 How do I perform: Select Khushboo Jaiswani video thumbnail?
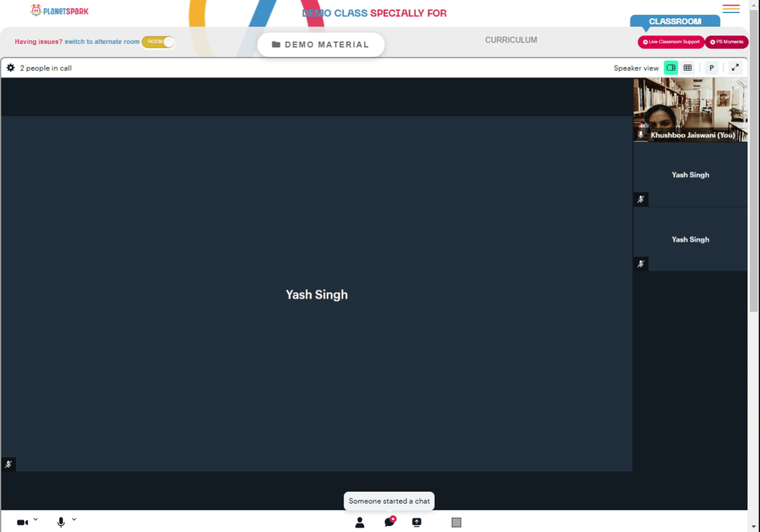click(690, 110)
